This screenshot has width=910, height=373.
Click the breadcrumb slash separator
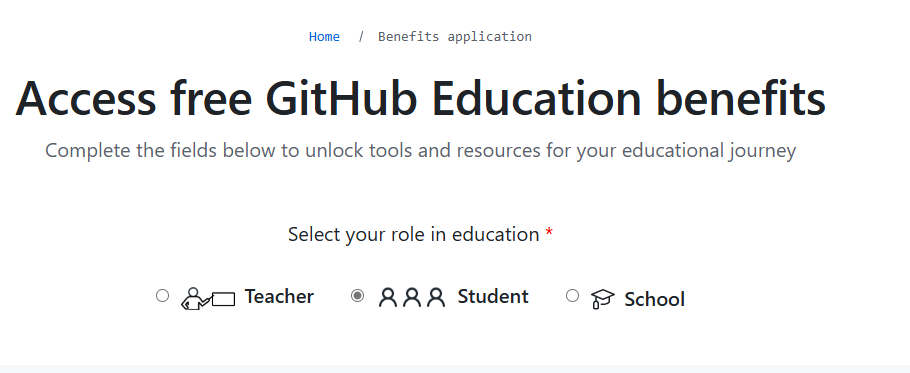[361, 37]
